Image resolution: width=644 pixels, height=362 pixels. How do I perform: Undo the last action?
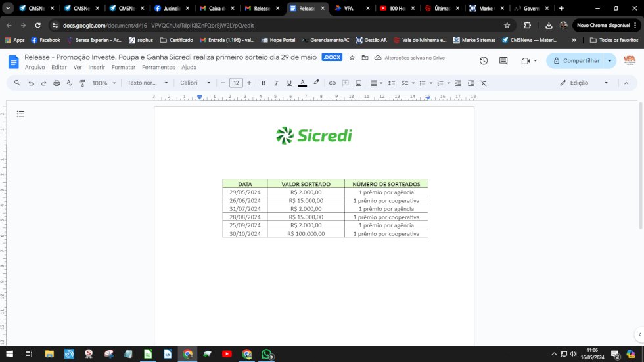point(31,83)
